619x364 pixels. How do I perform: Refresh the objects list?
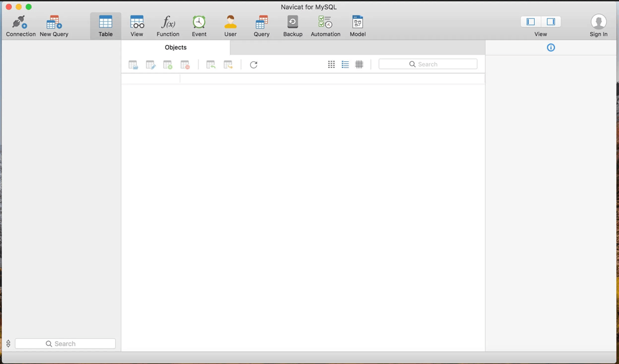[x=254, y=64]
